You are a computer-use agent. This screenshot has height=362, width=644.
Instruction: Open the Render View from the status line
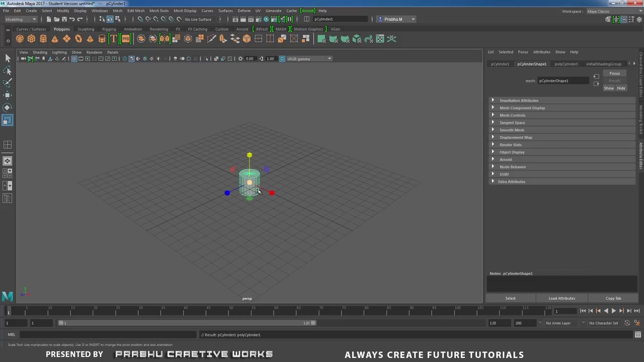235,19
